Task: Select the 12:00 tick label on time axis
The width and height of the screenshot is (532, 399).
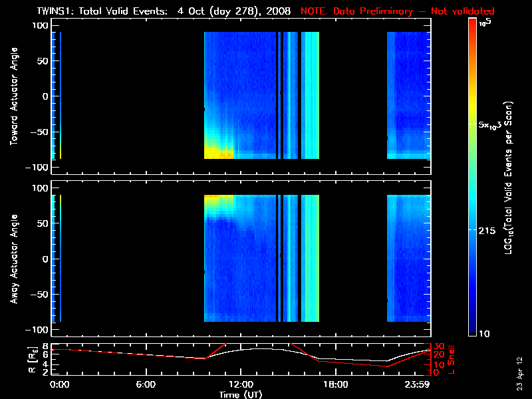Action: click(240, 384)
